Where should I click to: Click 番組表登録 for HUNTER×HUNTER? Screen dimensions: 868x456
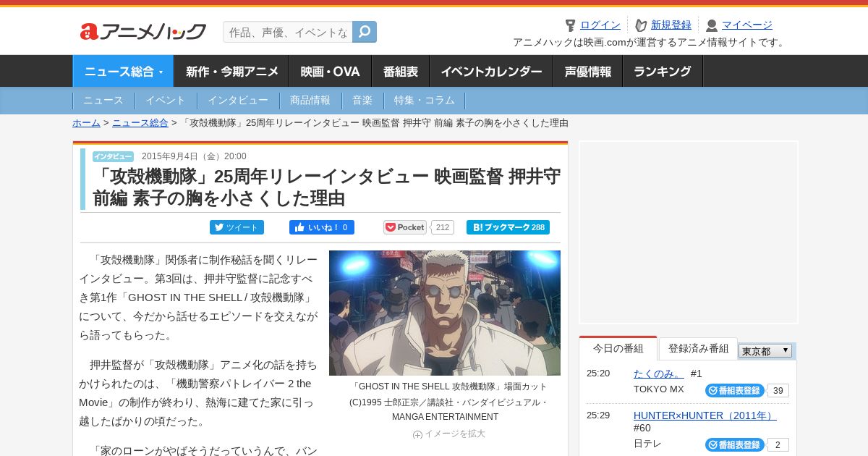point(735,444)
